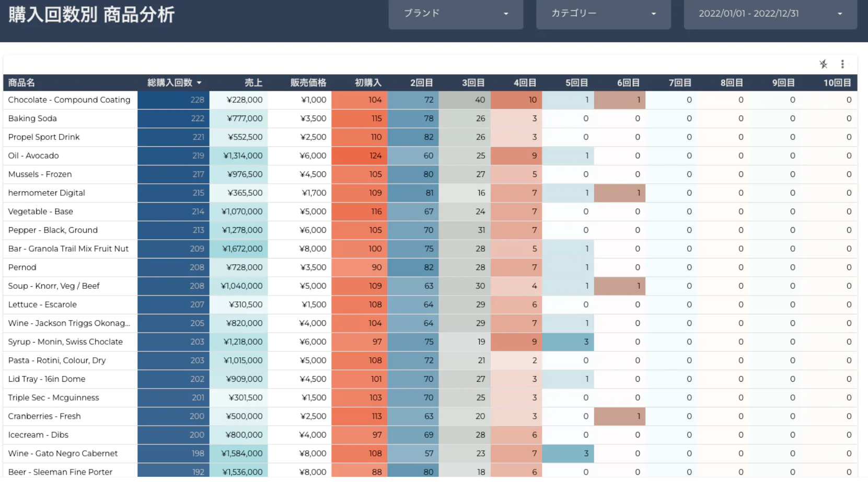This screenshot has height=482, width=868.
Task: Sort by the 初購入 column header
Action: point(368,83)
